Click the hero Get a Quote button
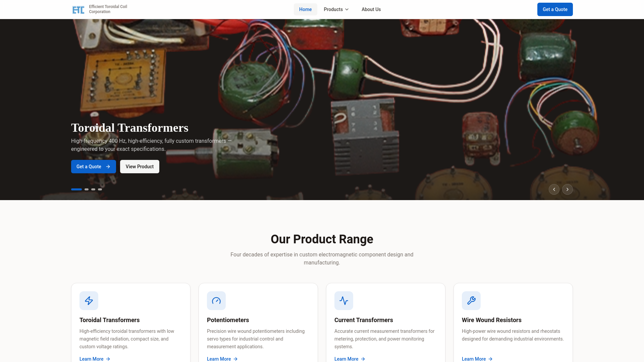Image resolution: width=644 pixels, height=362 pixels. 94,167
